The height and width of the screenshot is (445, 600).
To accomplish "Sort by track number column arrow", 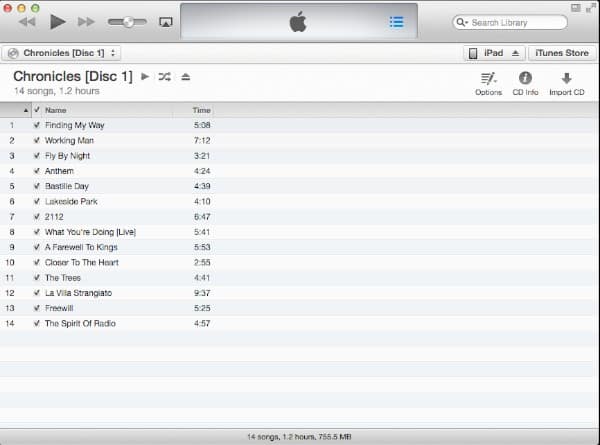I will click(26, 110).
